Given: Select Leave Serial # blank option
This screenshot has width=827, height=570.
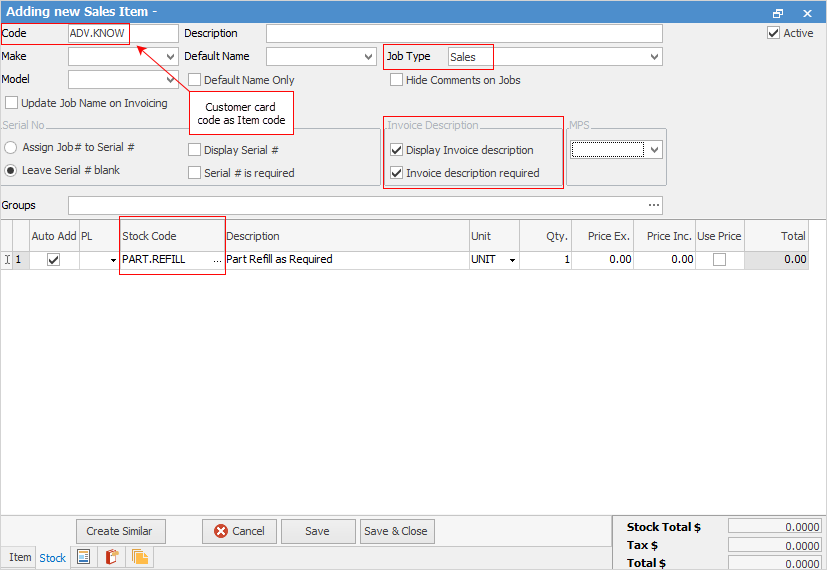Looking at the screenshot, I should click(x=11, y=170).
